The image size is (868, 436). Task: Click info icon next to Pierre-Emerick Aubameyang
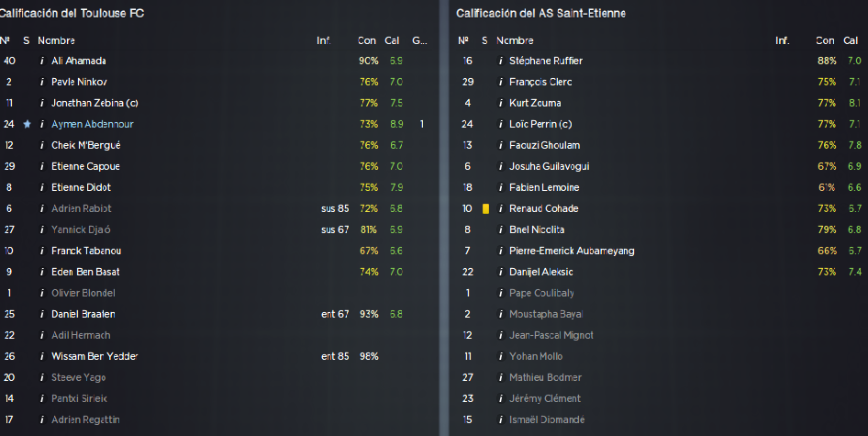500,251
